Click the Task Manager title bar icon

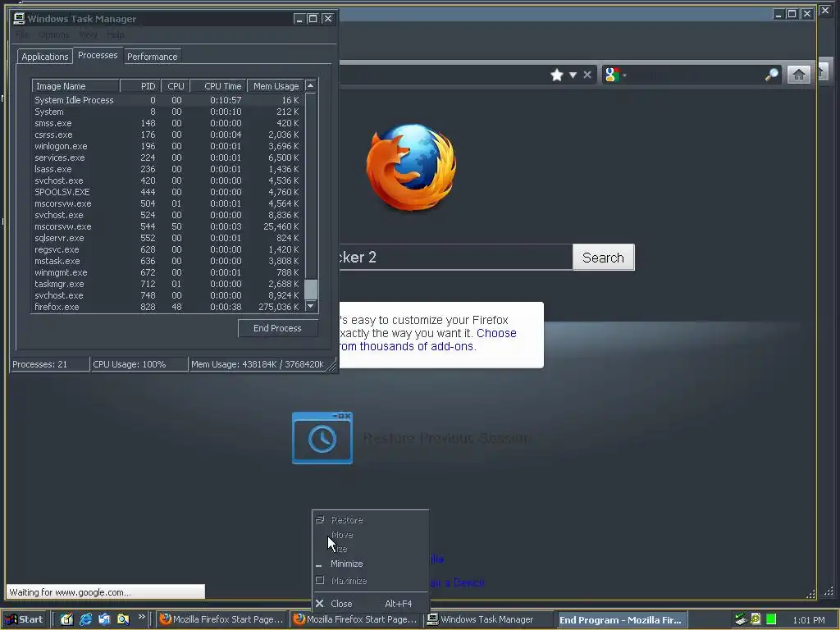[20, 19]
